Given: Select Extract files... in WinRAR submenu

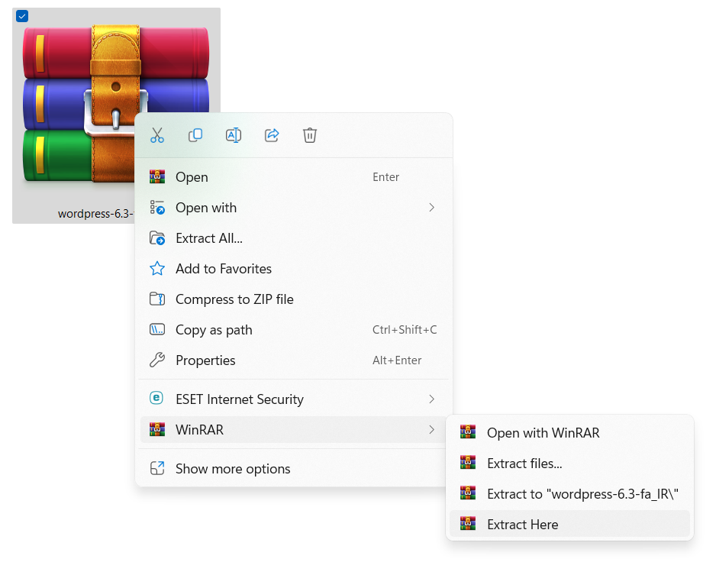Looking at the screenshot, I should [x=569, y=464].
